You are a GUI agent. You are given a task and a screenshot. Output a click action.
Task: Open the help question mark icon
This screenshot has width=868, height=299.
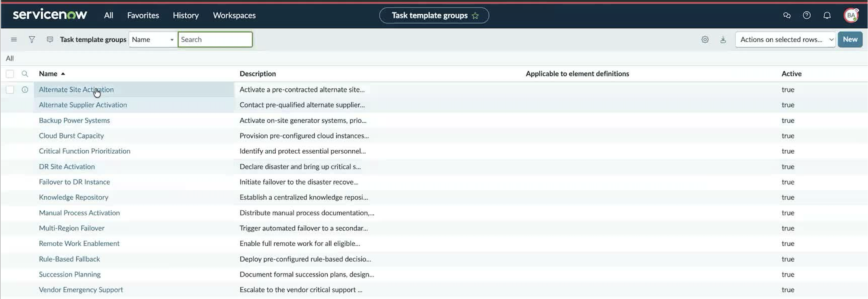click(807, 15)
